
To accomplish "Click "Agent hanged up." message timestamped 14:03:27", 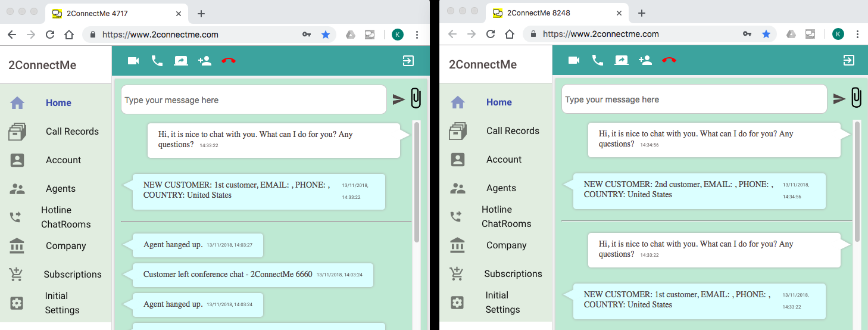I will tap(197, 245).
